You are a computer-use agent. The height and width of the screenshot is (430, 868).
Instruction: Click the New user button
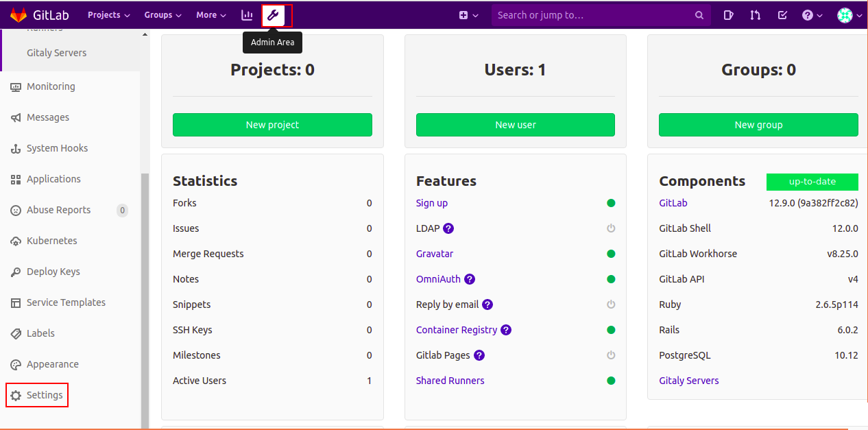click(x=516, y=125)
